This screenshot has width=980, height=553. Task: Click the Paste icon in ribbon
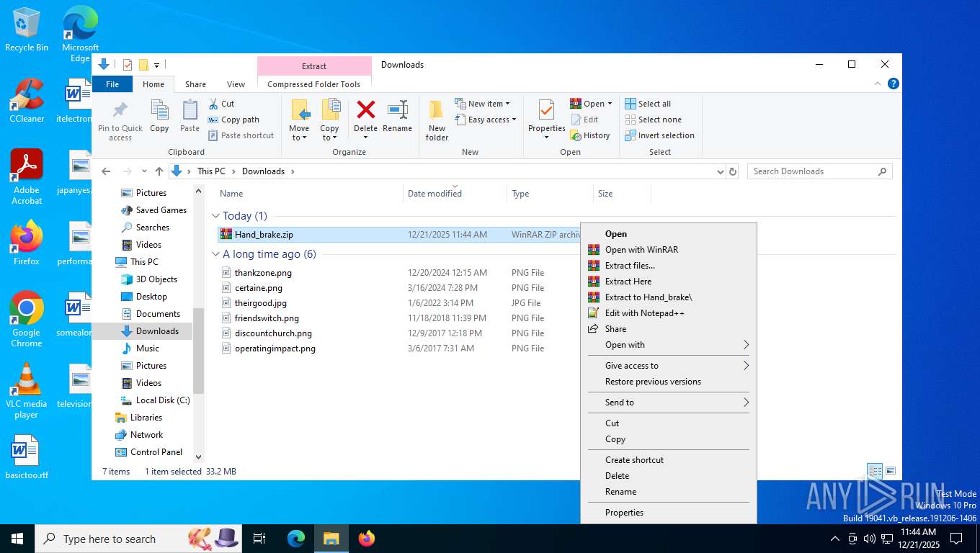click(x=190, y=110)
